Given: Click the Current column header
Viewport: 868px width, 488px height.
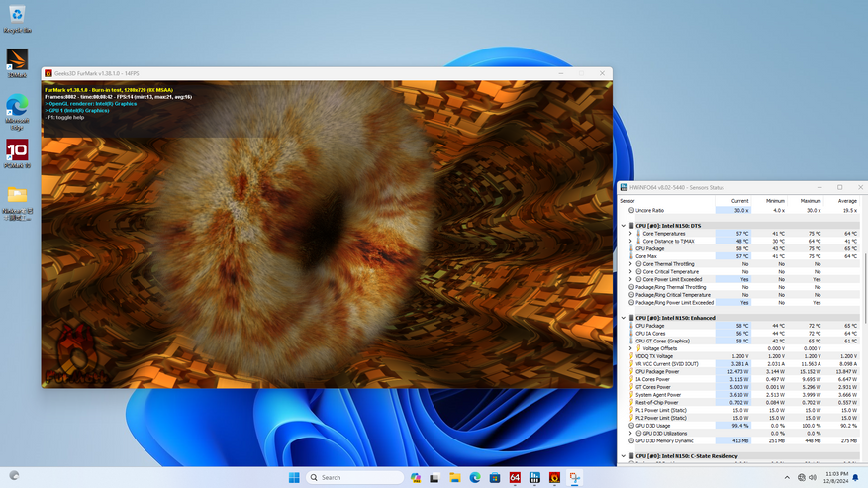Looking at the screenshot, I should coord(739,200).
